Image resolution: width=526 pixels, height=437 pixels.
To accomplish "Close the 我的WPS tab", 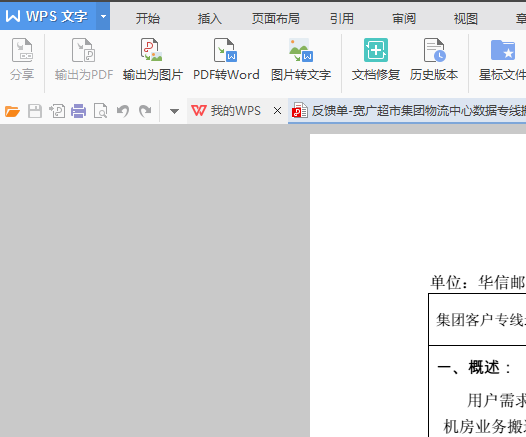I will [x=277, y=111].
